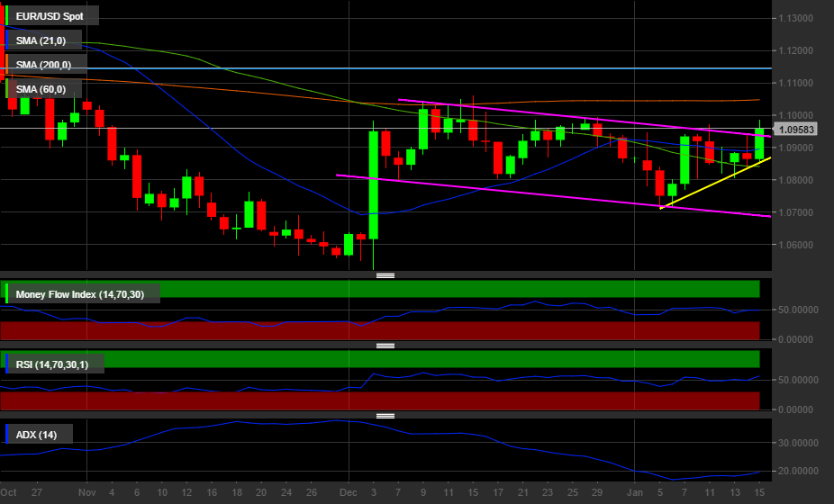The image size is (834, 504).
Task: Click the green marker beside Money Flow Index
Action: click(x=7, y=294)
